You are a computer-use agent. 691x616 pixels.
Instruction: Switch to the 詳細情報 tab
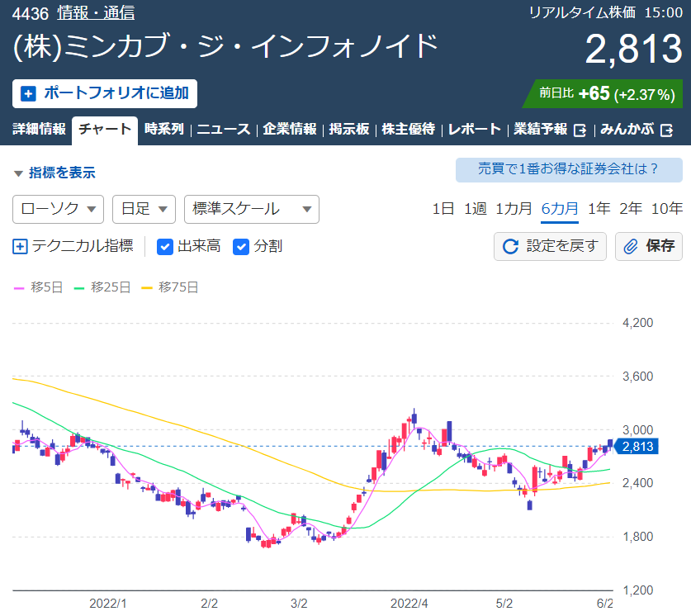pos(39,129)
